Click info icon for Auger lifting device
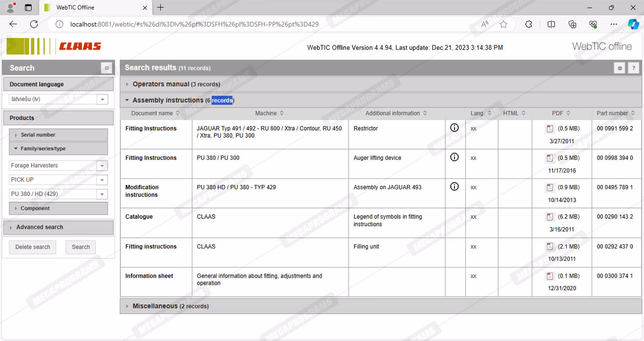This screenshot has height=341, width=644. click(454, 158)
